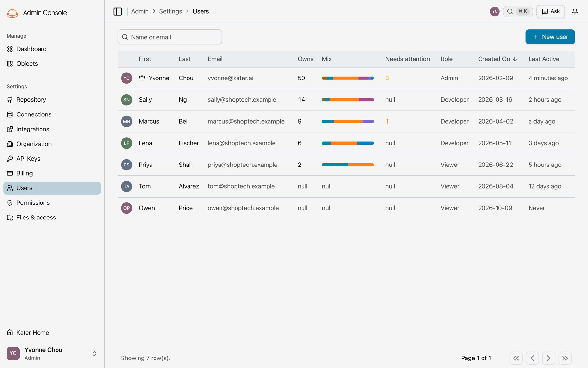Go to the previous page arrow
The height and width of the screenshot is (368, 588).
tap(532, 358)
